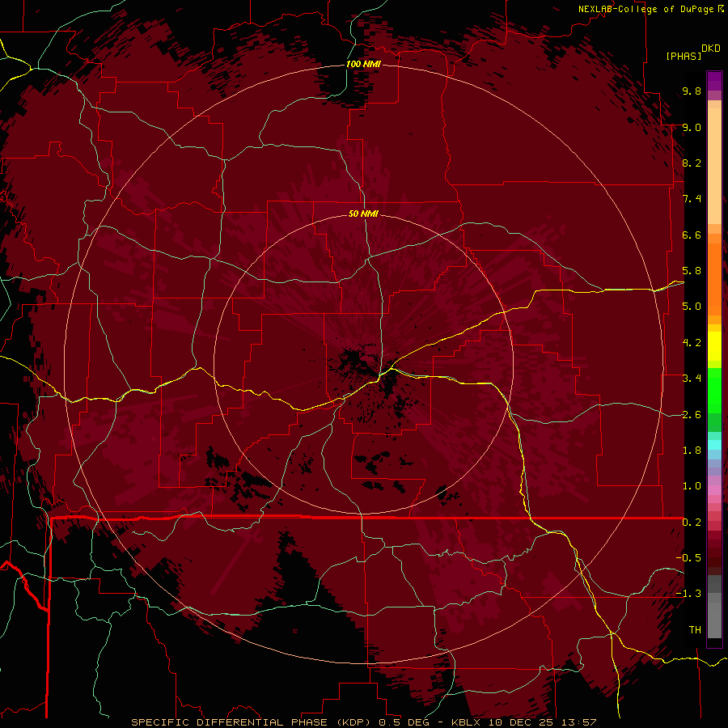The height and width of the screenshot is (728, 728).
Task: Click the -1.3 scale value
Action: [x=688, y=594]
